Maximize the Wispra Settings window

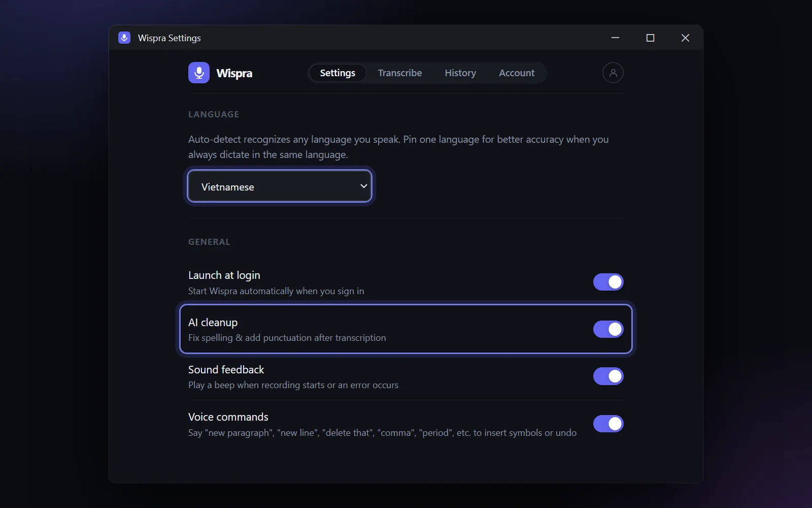coord(650,38)
